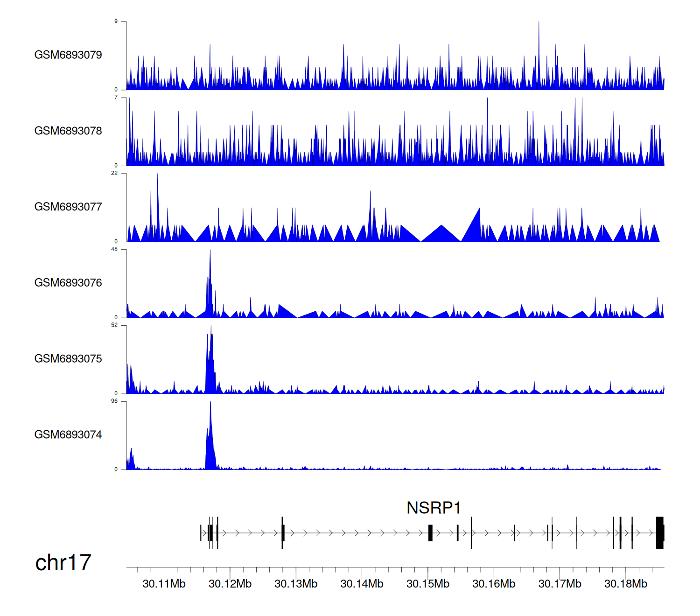Select the 30.17Mb axis label
This screenshot has width=700, height=616.
click(560, 584)
